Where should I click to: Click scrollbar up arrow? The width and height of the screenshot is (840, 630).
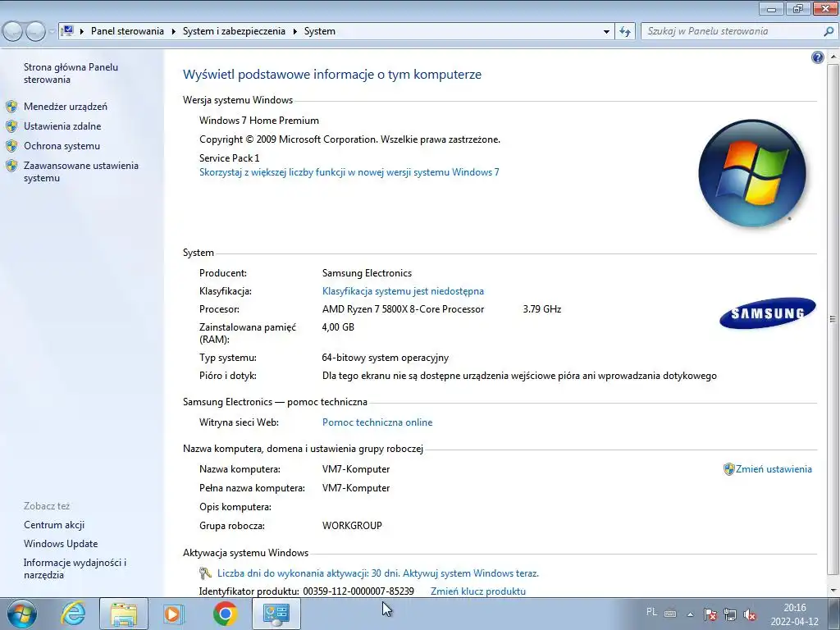[833, 57]
